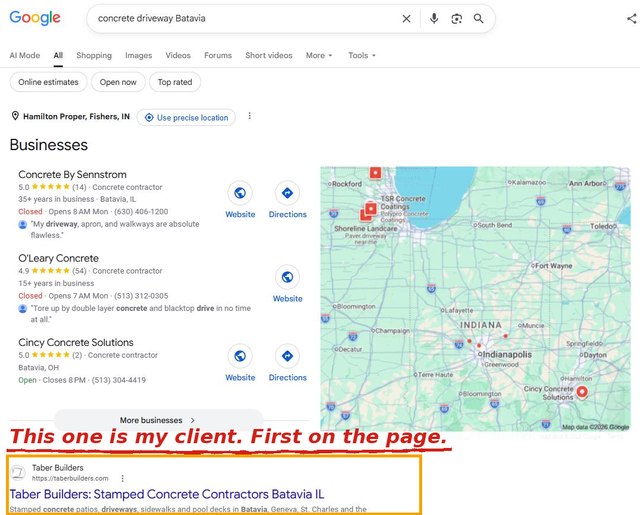The height and width of the screenshot is (515, 640).
Task: Click Use precise location button
Action: [186, 118]
